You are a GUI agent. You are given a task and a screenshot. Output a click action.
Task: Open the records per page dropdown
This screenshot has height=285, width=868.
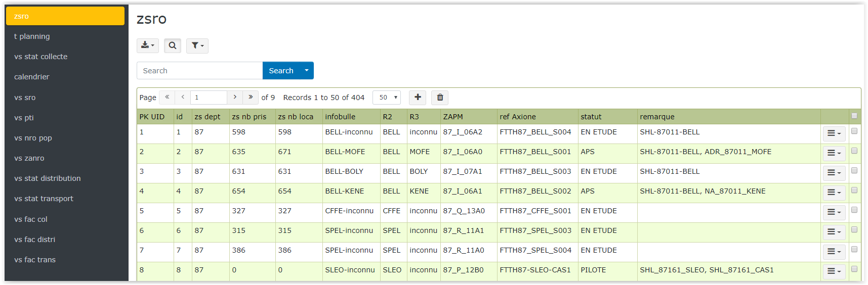pyautogui.click(x=387, y=97)
